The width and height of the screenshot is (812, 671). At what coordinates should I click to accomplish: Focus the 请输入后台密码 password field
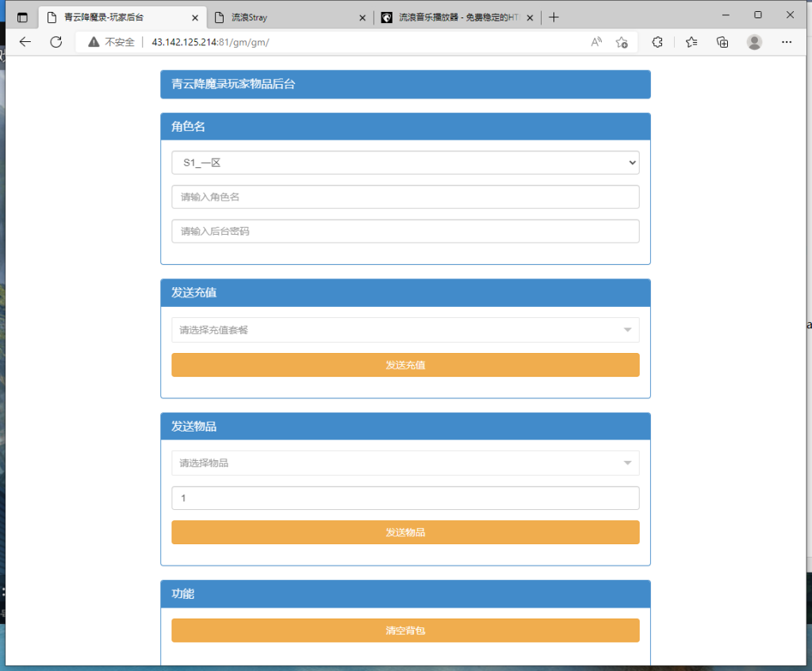coord(405,231)
